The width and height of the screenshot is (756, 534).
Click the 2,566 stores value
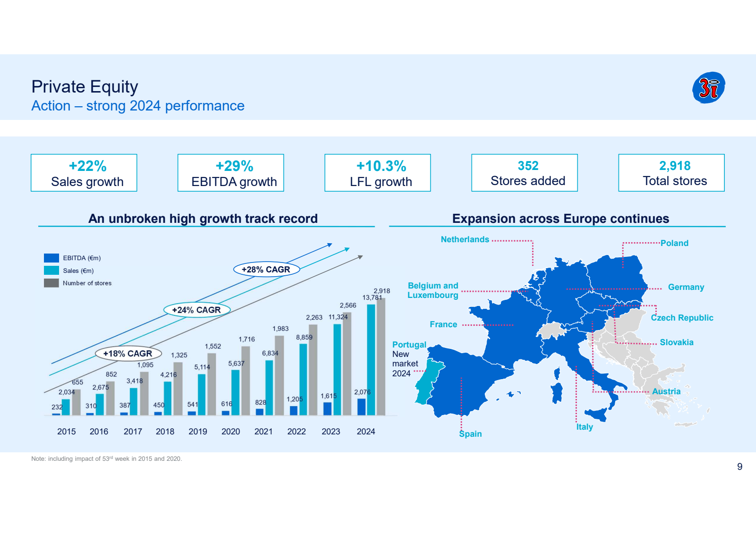click(x=348, y=305)
